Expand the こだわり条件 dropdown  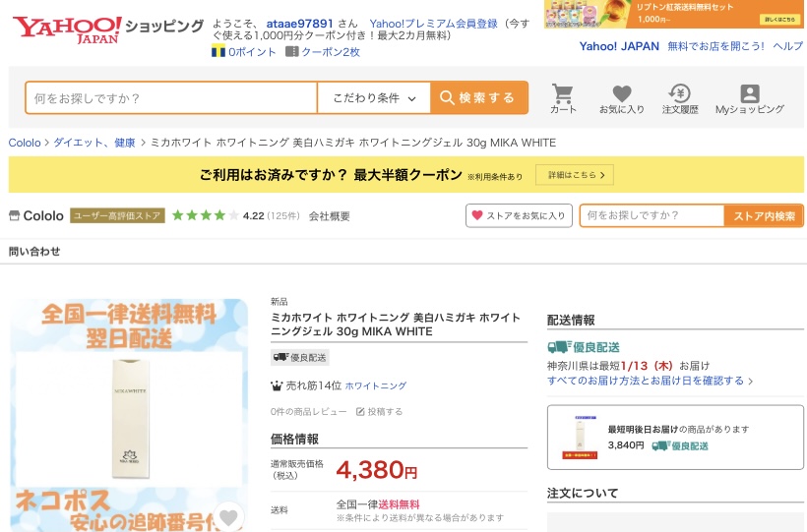374,97
